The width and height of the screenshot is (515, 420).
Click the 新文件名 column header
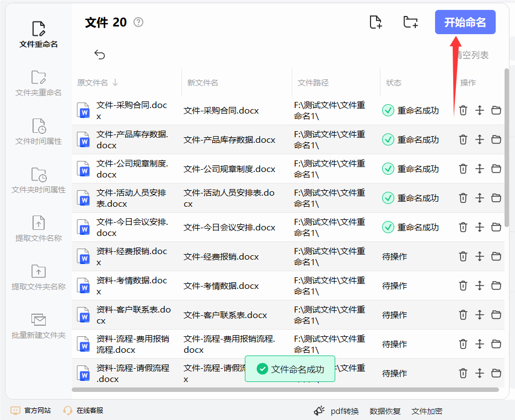coord(203,83)
